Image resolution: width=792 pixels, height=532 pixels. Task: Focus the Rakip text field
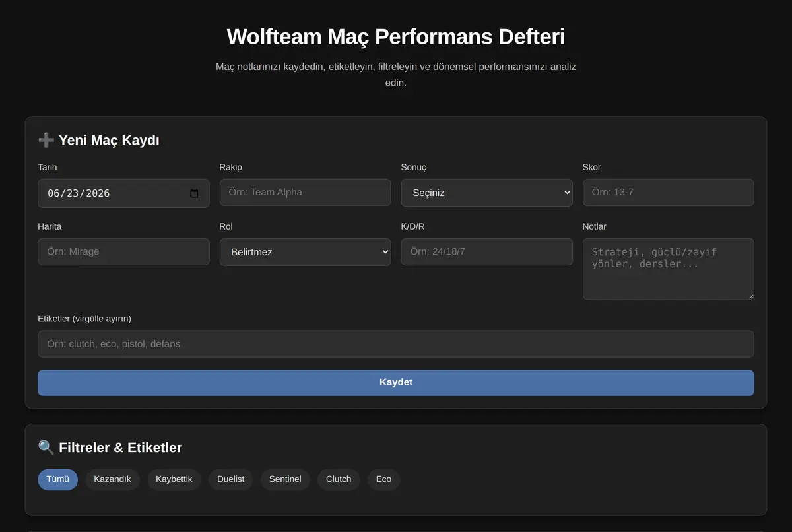click(x=305, y=192)
